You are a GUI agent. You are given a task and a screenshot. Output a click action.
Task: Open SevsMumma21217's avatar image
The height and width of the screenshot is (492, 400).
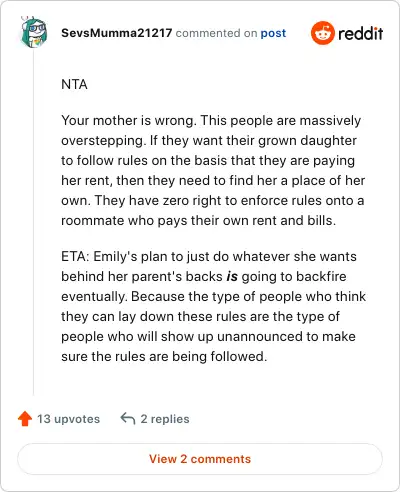point(34,32)
